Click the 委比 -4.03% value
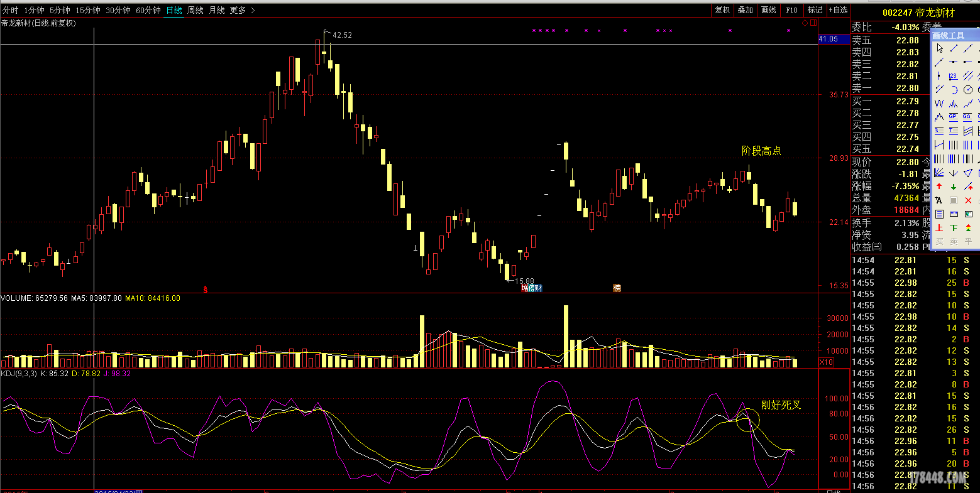Screen dimensions: 980x493 905,27
